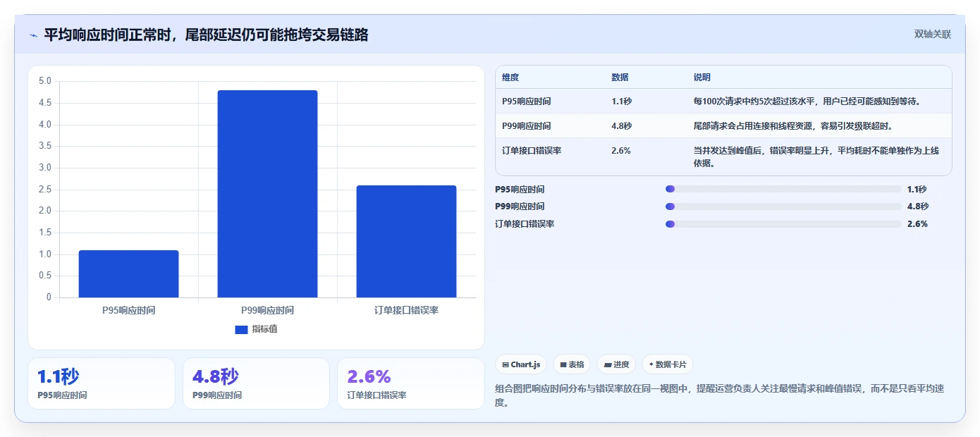Screen dimensions: 980x437
Task: Click the title 平均响应时间正常时 heading
Action: tap(206, 35)
